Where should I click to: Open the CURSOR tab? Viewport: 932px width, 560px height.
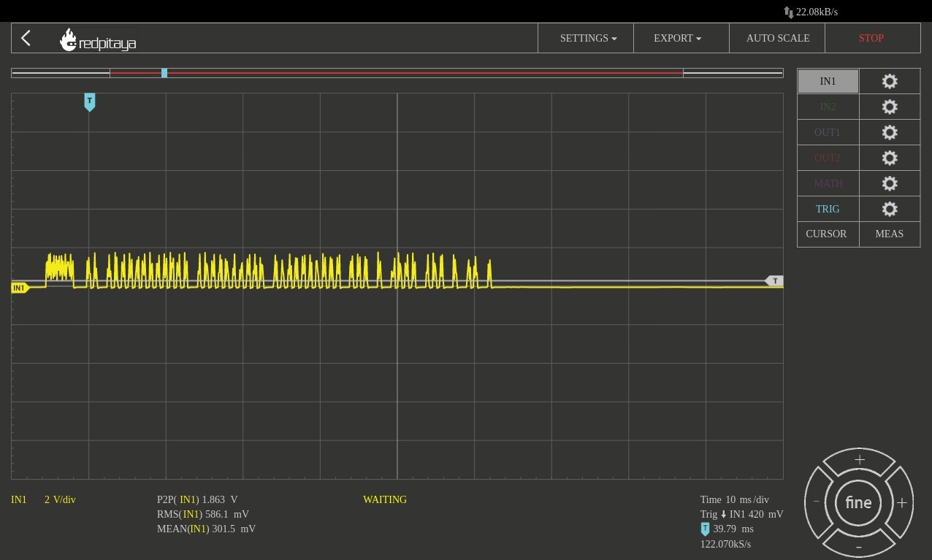pos(828,234)
